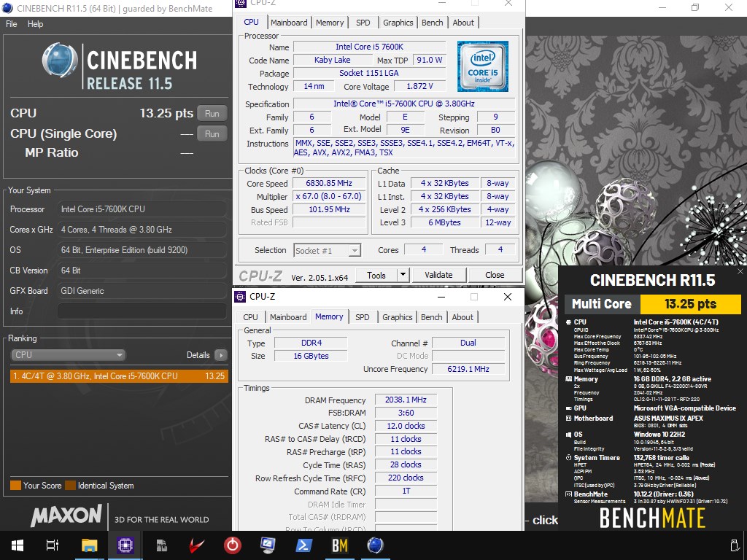The image size is (747, 560).
Task: Click the GPU icon in BenchMate panel
Action: (x=568, y=408)
